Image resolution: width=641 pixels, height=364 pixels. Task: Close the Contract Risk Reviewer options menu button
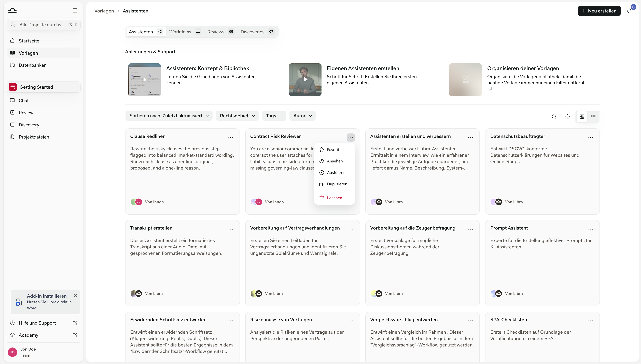point(351,137)
